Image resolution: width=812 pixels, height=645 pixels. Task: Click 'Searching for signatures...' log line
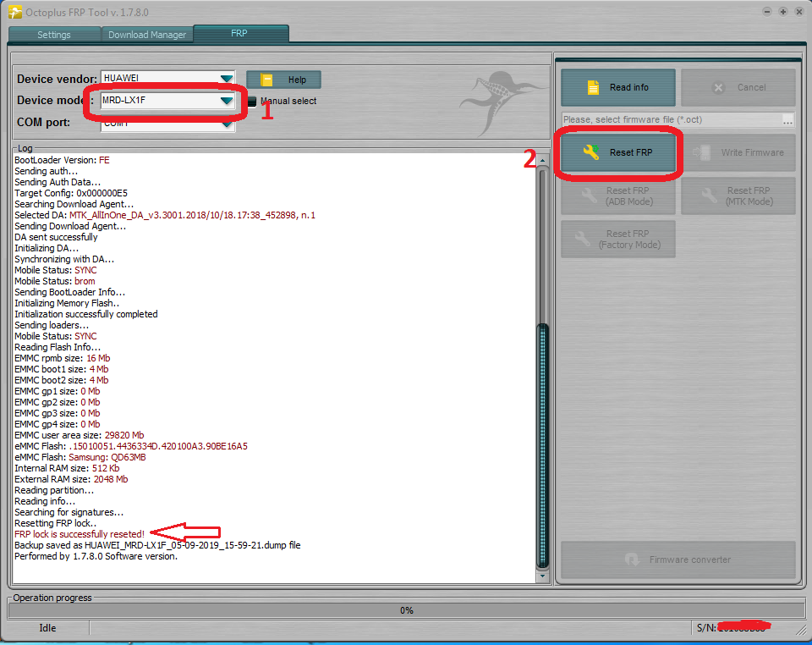69,512
